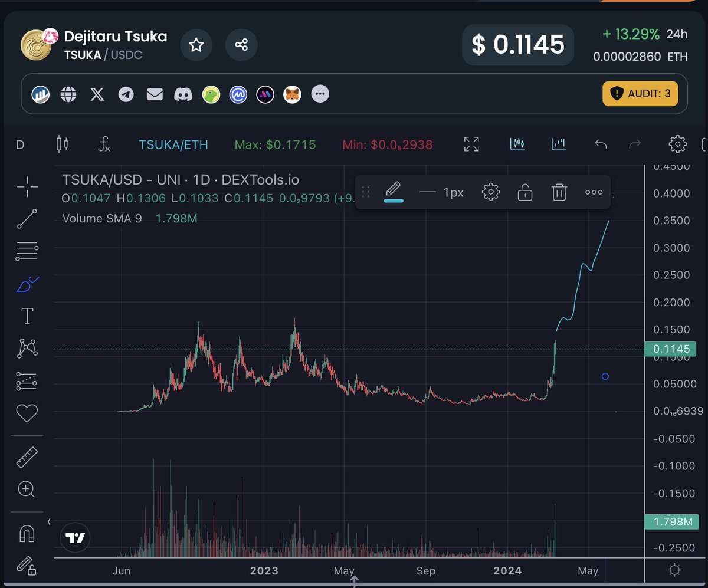Open more drawing options ellipsis
Viewport: 708px width, 588px height.
[x=594, y=192]
